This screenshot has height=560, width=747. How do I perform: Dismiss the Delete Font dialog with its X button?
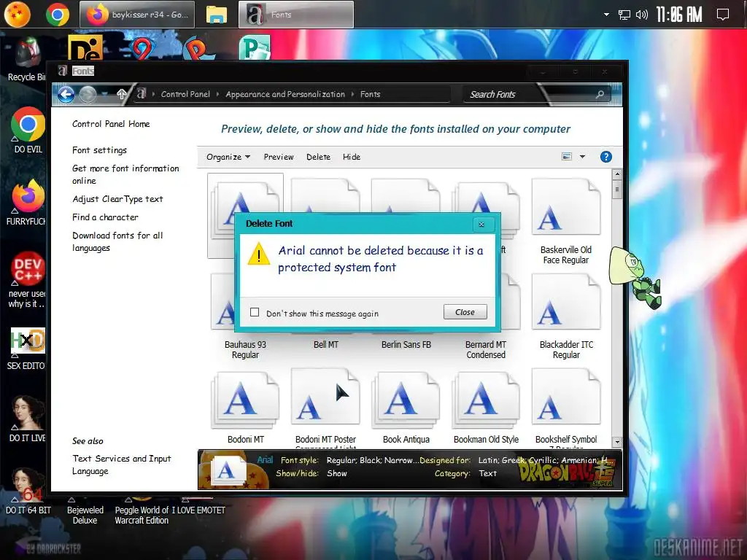481,225
